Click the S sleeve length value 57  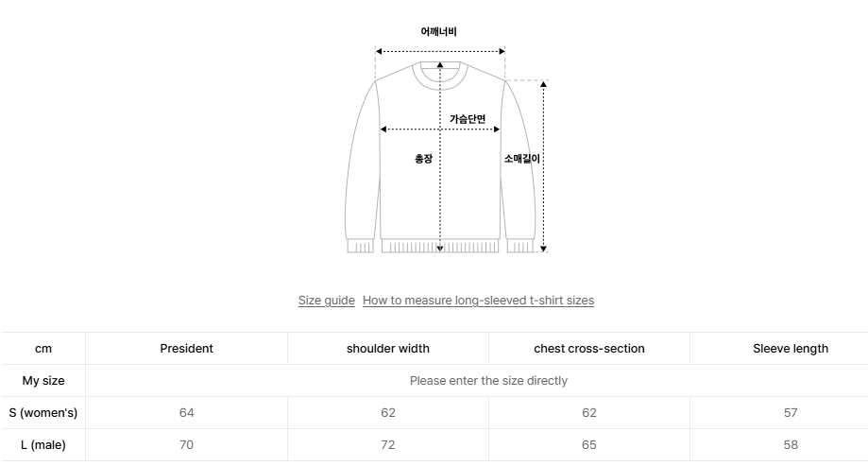[791, 413]
